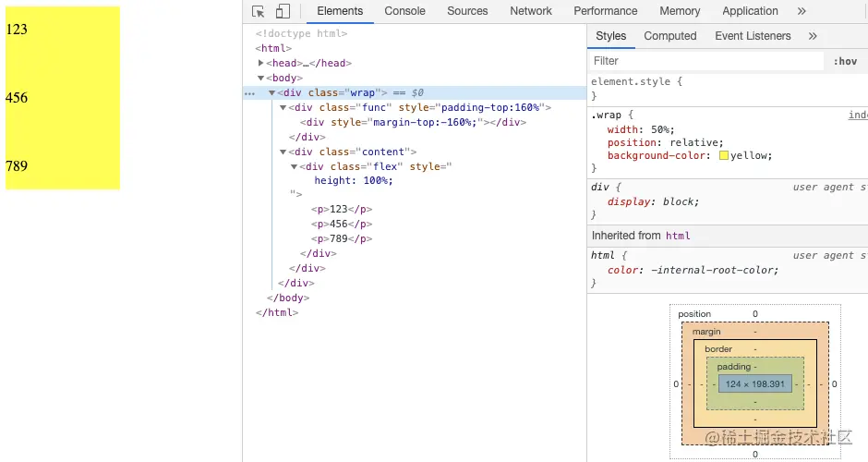This screenshot has width=868, height=462.
Task: Open the index stylesheet source link
Action: pyautogui.click(x=858, y=115)
